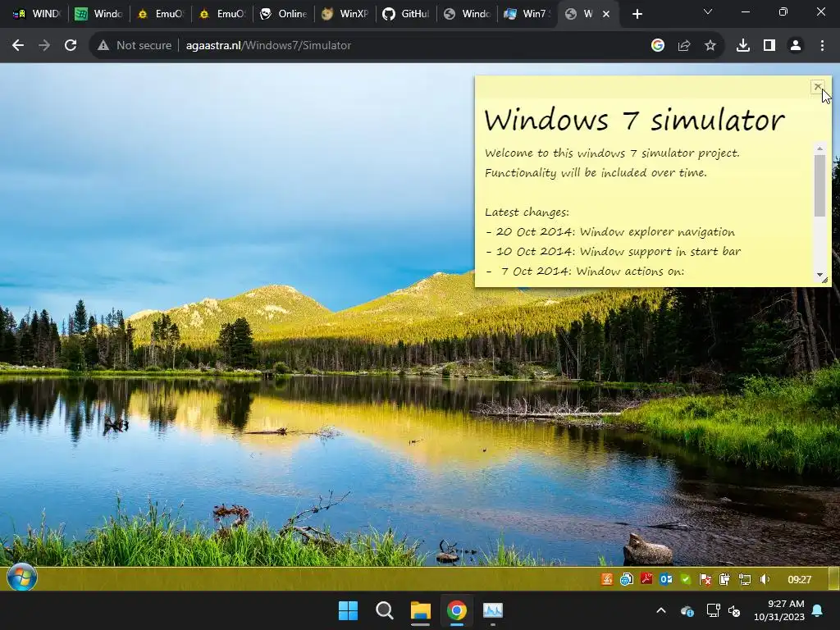Switch to the WIND tab
Image resolution: width=840 pixels, height=630 pixels.
(36, 14)
